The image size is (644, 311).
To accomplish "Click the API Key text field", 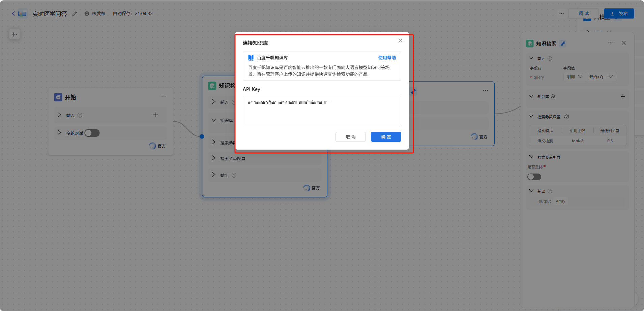I will coord(322,110).
